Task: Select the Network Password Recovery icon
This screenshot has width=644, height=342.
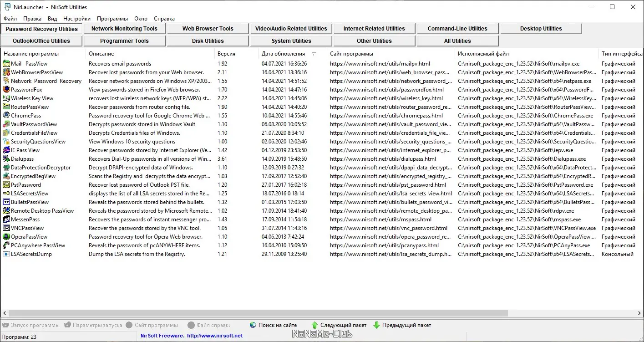Action: pos(6,81)
